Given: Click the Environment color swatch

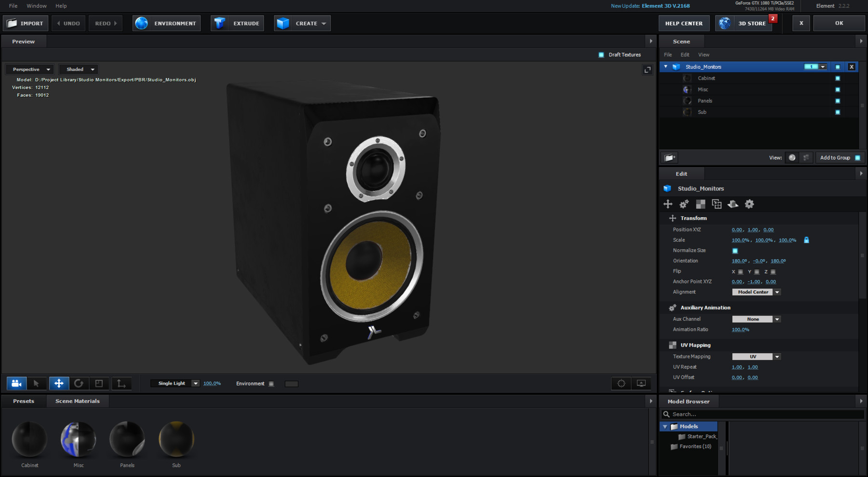Looking at the screenshot, I should pos(291,384).
